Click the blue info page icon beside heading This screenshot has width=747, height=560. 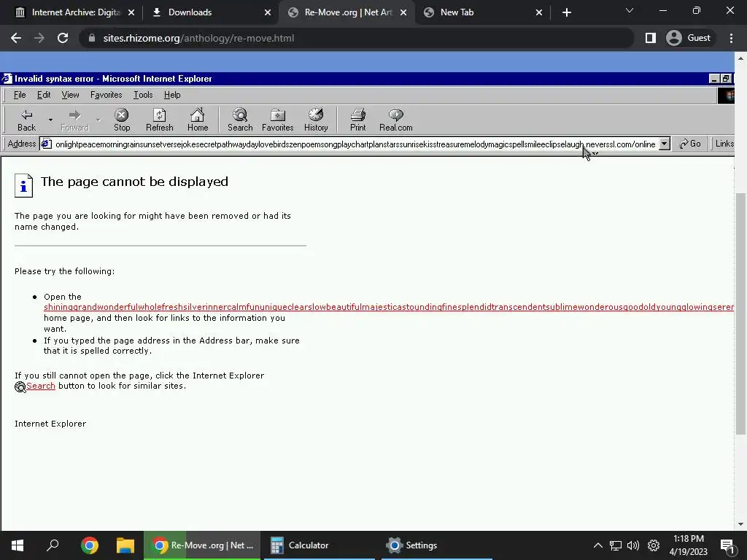tap(23, 185)
